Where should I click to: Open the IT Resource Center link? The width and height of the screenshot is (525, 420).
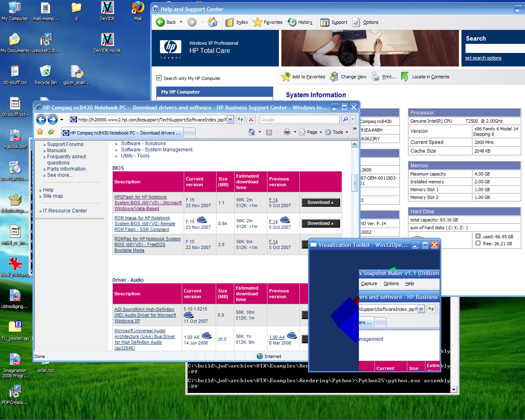point(65,211)
